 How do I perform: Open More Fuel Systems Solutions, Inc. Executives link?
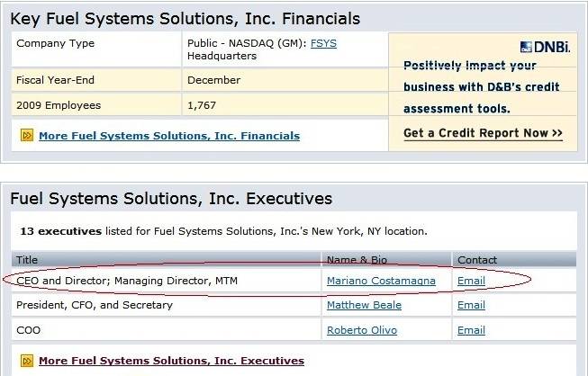click(x=171, y=361)
